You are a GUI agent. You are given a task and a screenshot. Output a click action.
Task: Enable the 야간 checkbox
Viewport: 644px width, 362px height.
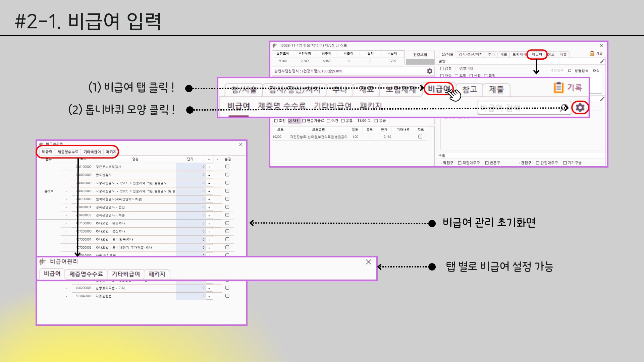click(329, 121)
